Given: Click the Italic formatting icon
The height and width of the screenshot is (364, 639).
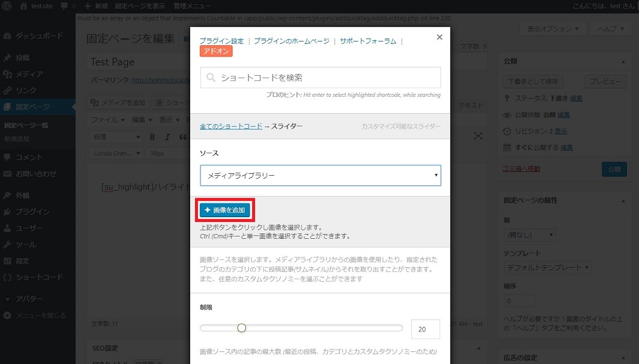Looking at the screenshot, I should click(168, 137).
